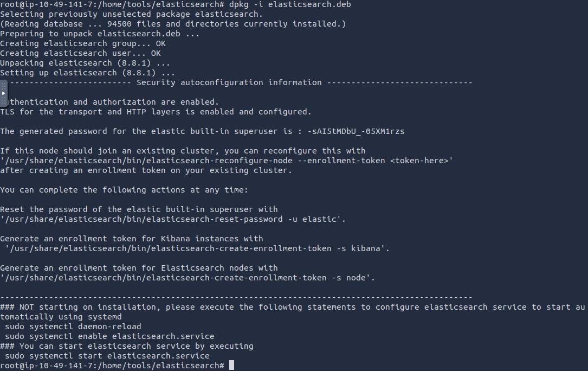Click the enrollment token command ending '-s node'
The image size is (588, 371).
[x=188, y=278]
